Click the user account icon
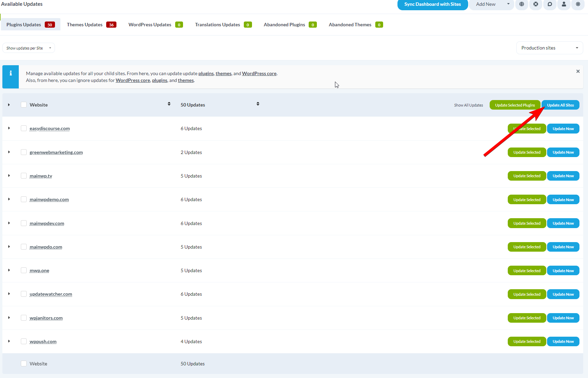Viewport: 588px width, 378px height. 563,5
